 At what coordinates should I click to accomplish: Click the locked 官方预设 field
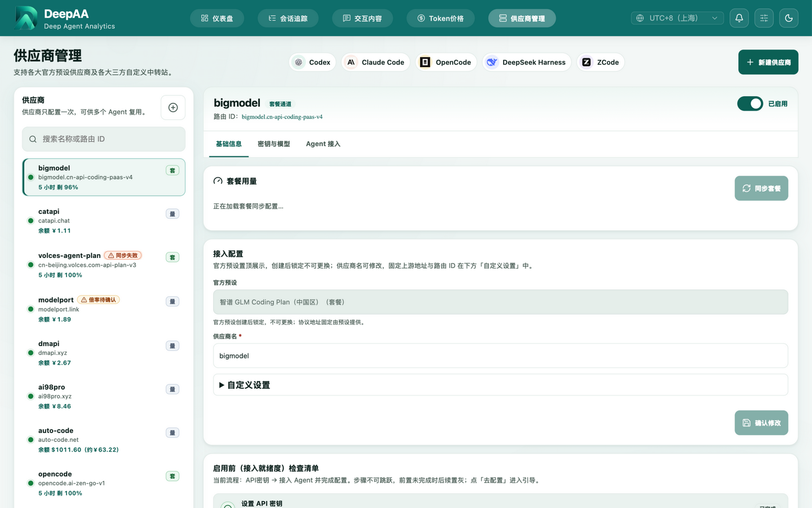[x=500, y=302]
